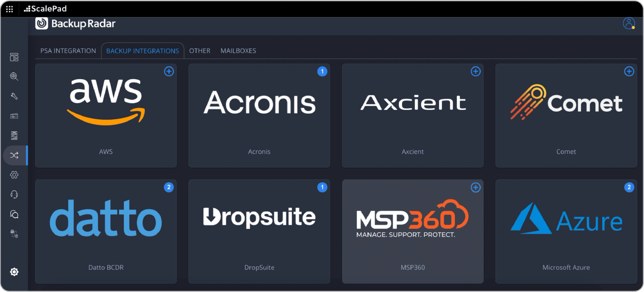This screenshot has height=292, width=644.
Task: Select the radar search sidebar icon
Action: pos(14,76)
